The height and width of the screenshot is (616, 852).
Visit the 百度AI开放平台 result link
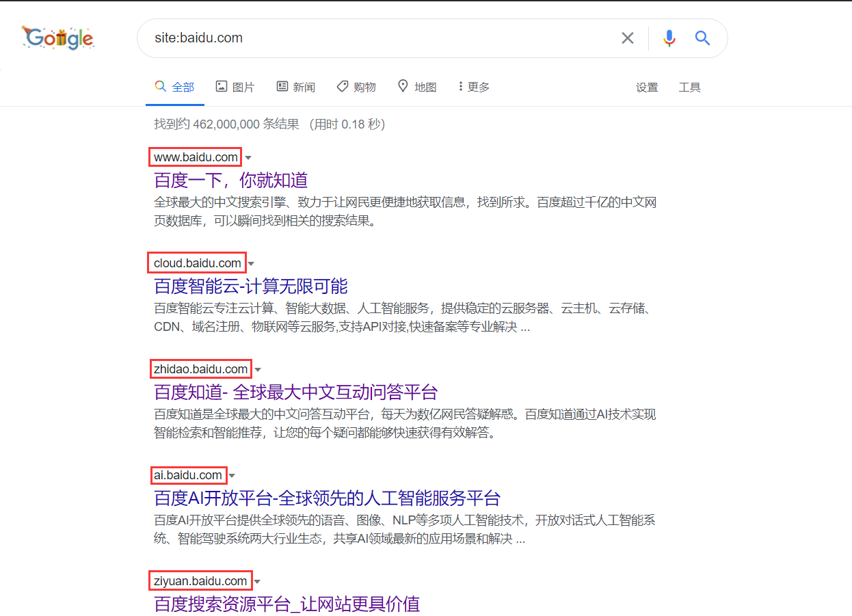[x=327, y=498]
